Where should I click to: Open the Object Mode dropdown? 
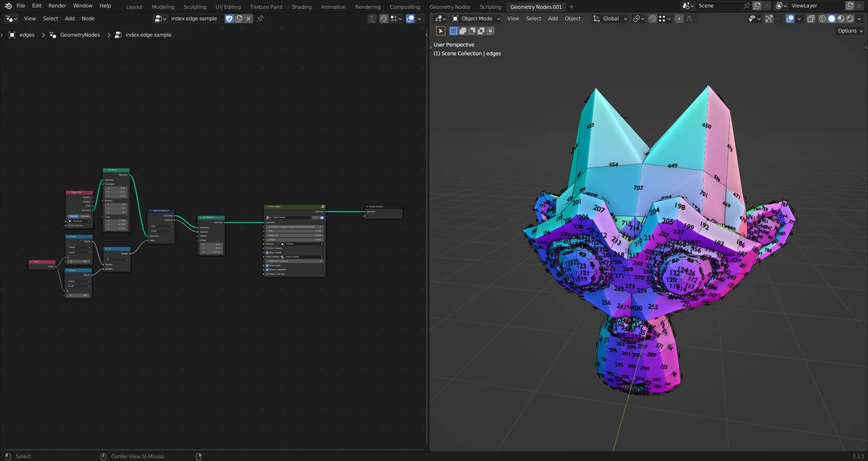pyautogui.click(x=476, y=18)
